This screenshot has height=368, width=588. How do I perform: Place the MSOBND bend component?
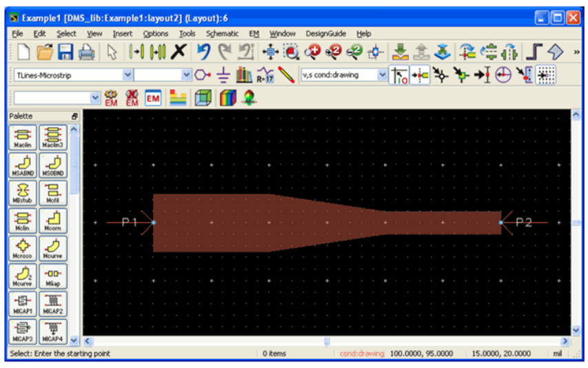(53, 165)
